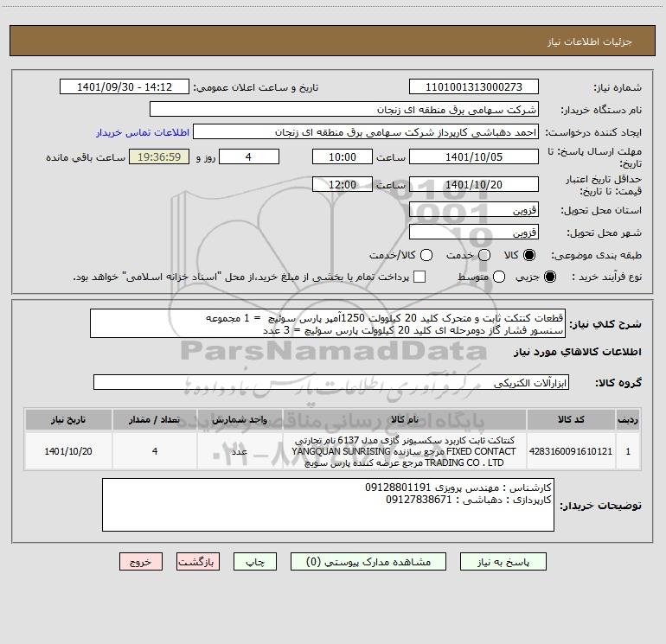The image size is (666, 644).
Task: Click the تعداد / مقدار column header
Action: click(x=155, y=419)
